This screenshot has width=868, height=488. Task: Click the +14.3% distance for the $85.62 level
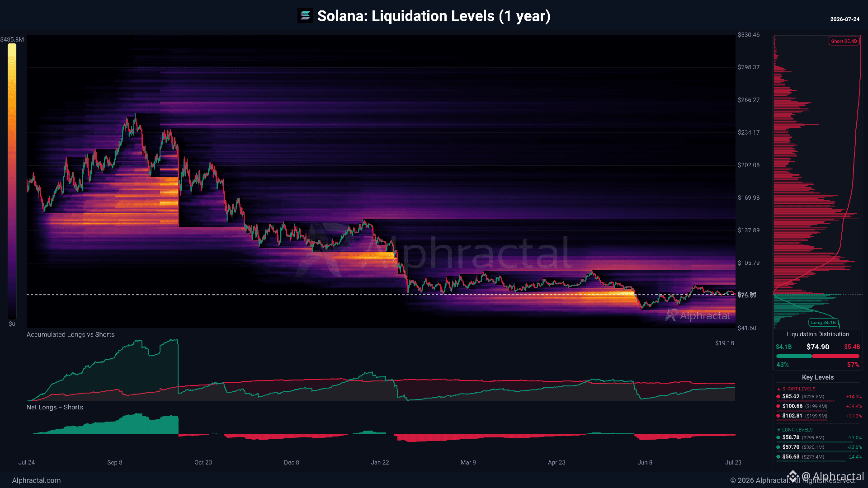pyautogui.click(x=854, y=397)
